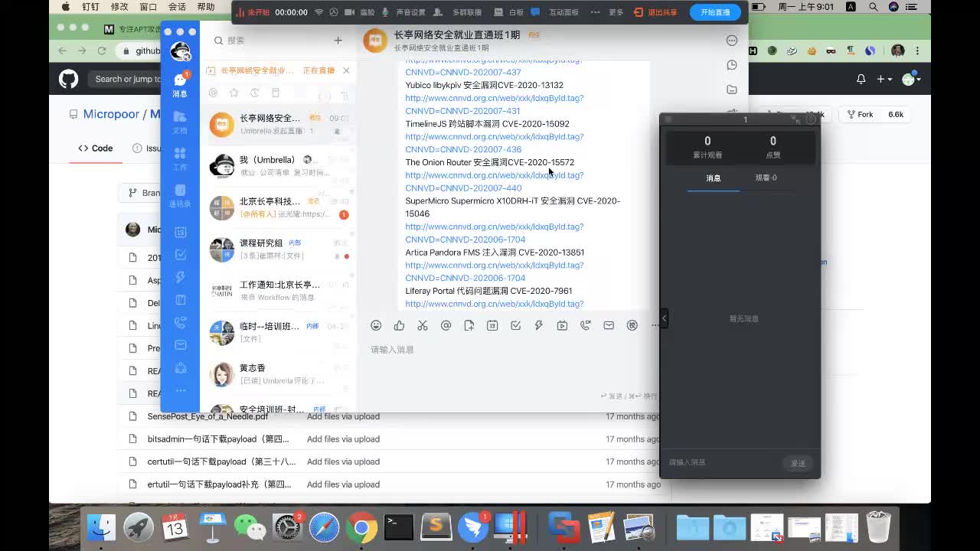This screenshot has width=980, height=551.
Task: Open the 文档 documents section in DingTalk sidebar
Action: point(180,121)
